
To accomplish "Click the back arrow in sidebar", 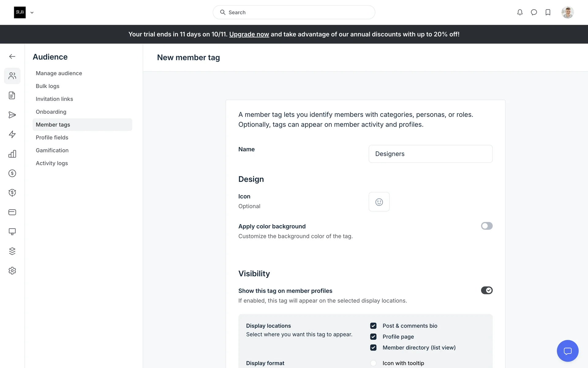I will 12,56.
